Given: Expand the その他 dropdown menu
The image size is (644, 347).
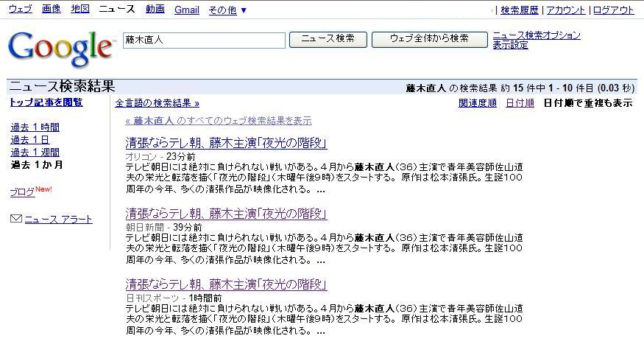Looking at the screenshot, I should [227, 10].
